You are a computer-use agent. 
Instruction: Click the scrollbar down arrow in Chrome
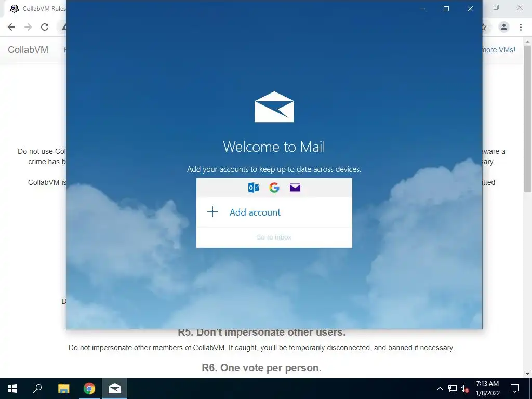pyautogui.click(x=527, y=374)
